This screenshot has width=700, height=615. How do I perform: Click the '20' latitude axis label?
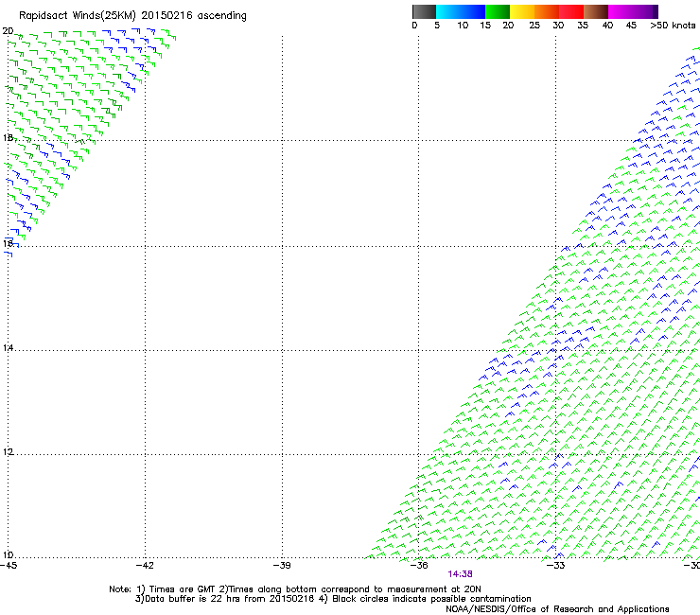click(x=8, y=31)
